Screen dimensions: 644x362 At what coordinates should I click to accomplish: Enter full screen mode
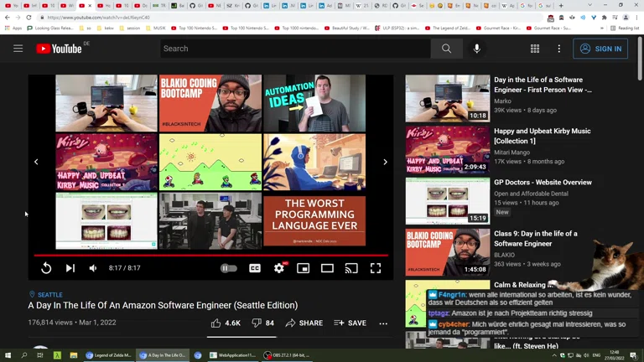point(376,268)
